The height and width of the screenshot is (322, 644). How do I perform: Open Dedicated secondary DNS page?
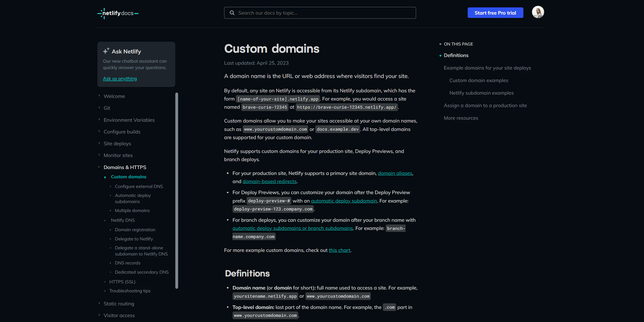[x=142, y=272]
